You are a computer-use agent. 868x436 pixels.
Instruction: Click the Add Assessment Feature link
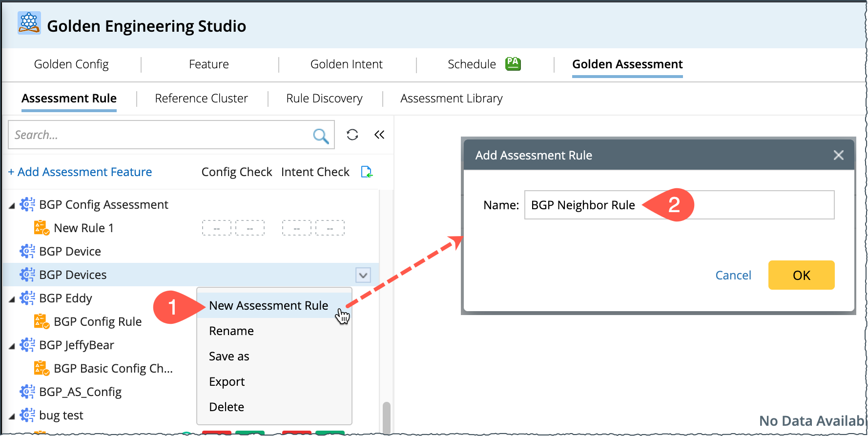[x=80, y=172]
